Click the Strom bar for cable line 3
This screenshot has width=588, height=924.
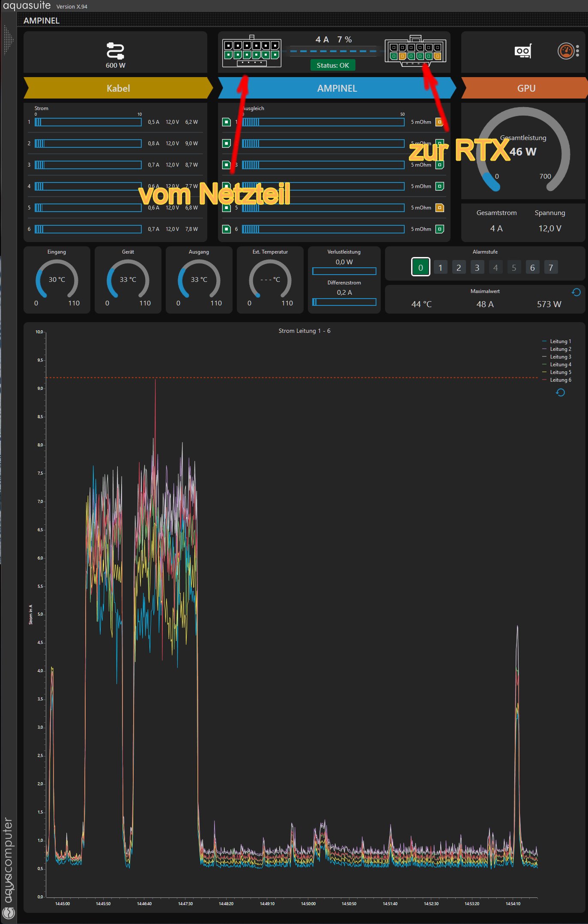(88, 165)
